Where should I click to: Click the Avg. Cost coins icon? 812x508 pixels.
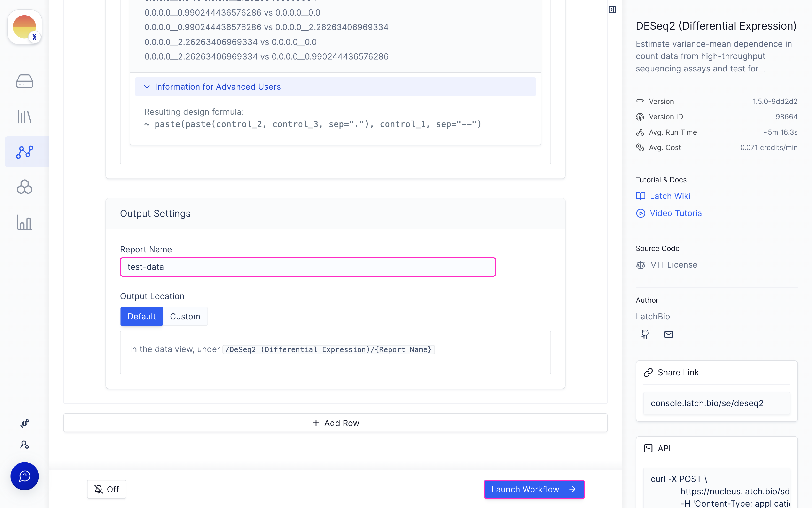tap(640, 148)
